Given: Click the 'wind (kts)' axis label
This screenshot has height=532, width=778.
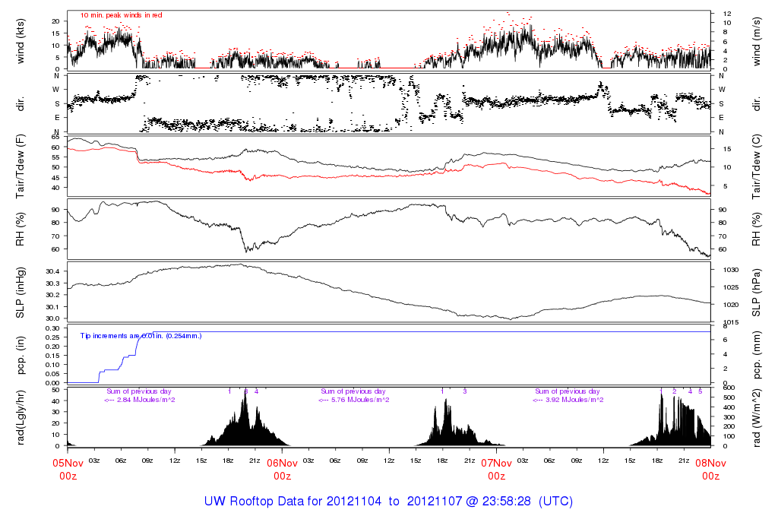Looking at the screenshot, I should 21,40.
